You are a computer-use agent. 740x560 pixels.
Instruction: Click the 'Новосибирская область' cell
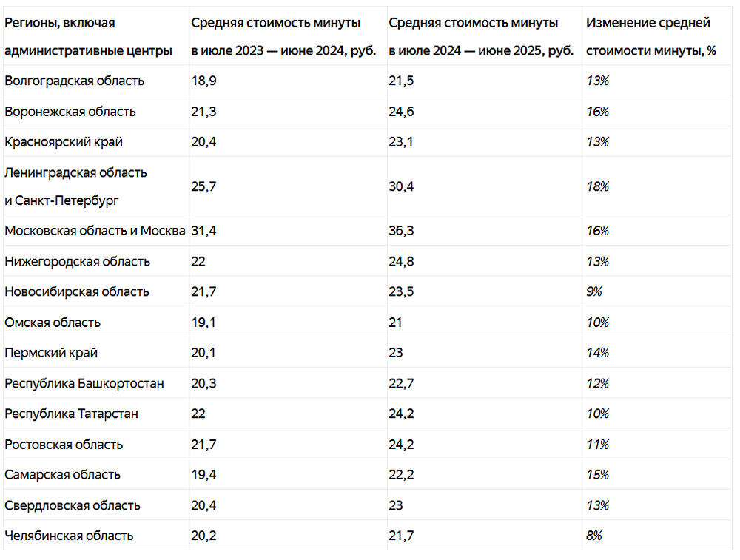point(77,291)
